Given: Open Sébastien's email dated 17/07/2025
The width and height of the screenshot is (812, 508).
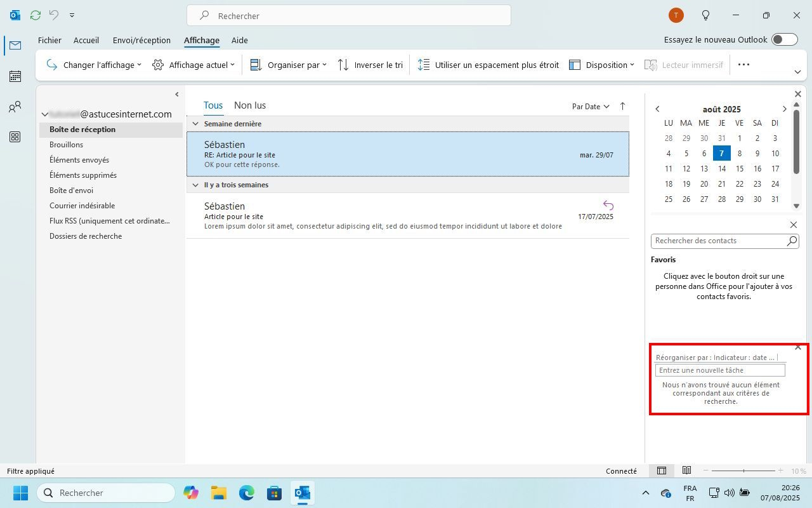Looking at the screenshot, I should (x=408, y=216).
